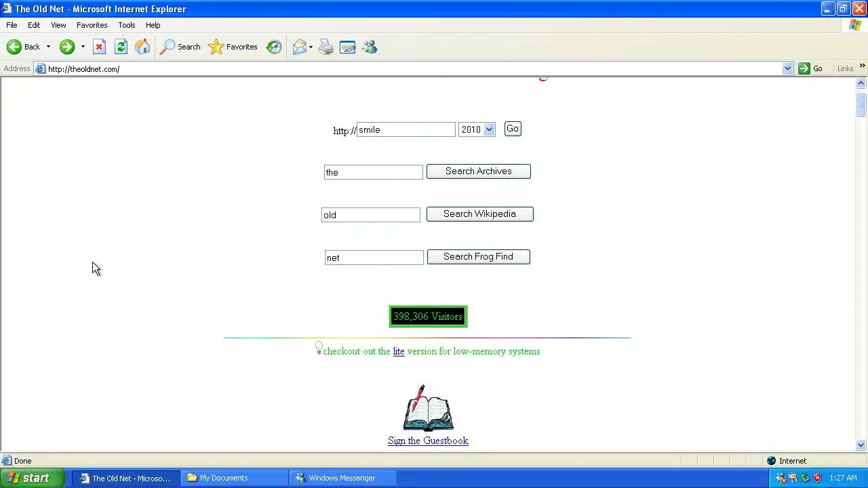Viewport: 868px width, 488px height.
Task: Open the View menu
Action: point(58,25)
